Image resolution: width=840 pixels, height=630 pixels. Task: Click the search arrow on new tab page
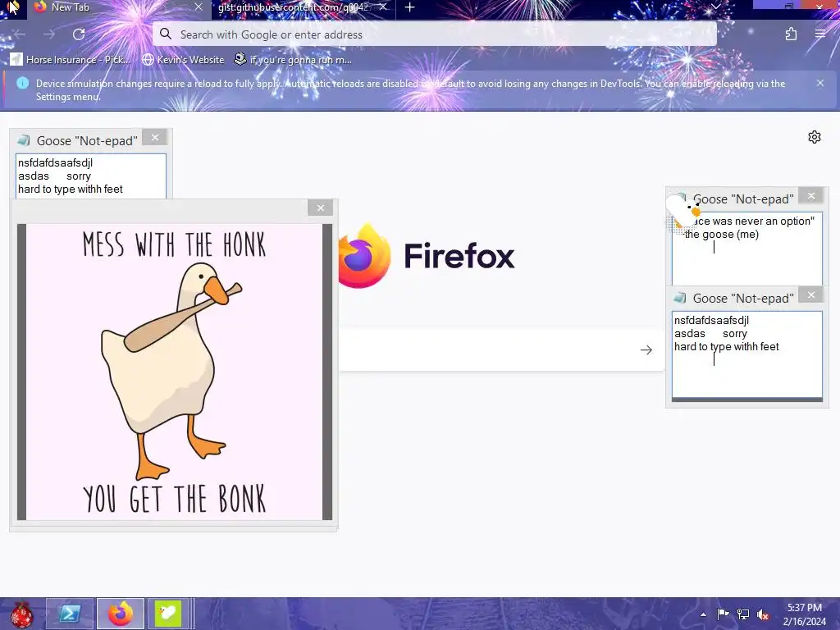click(646, 349)
